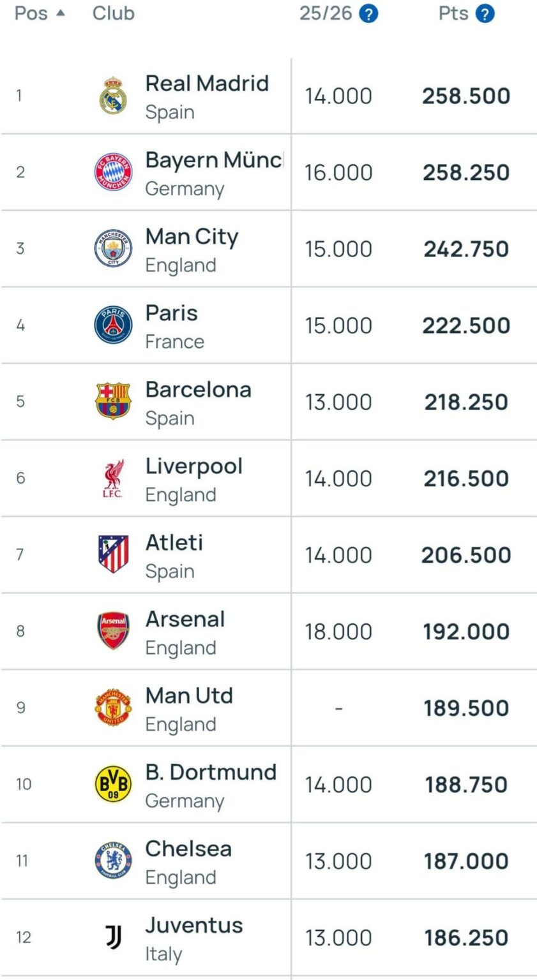Click the Club column header

point(113,13)
